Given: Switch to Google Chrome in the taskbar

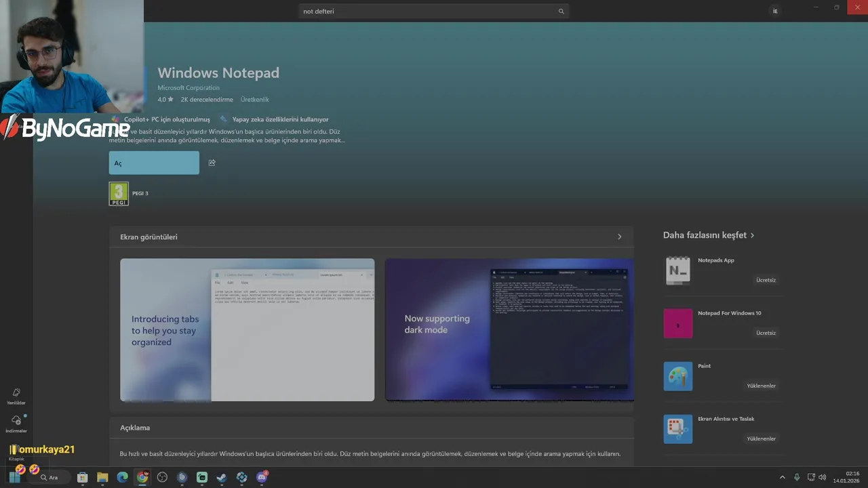Looking at the screenshot, I should point(142,477).
